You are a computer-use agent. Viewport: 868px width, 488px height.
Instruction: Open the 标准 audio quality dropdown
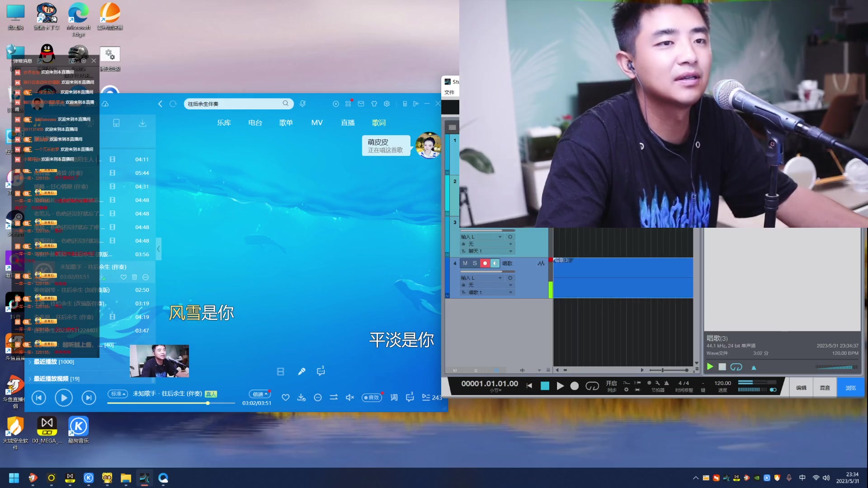[x=118, y=394]
